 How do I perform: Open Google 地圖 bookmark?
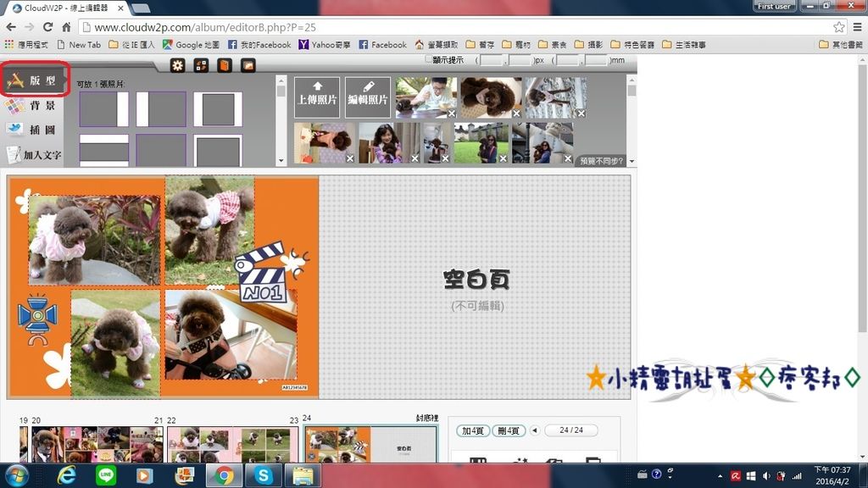click(x=191, y=44)
